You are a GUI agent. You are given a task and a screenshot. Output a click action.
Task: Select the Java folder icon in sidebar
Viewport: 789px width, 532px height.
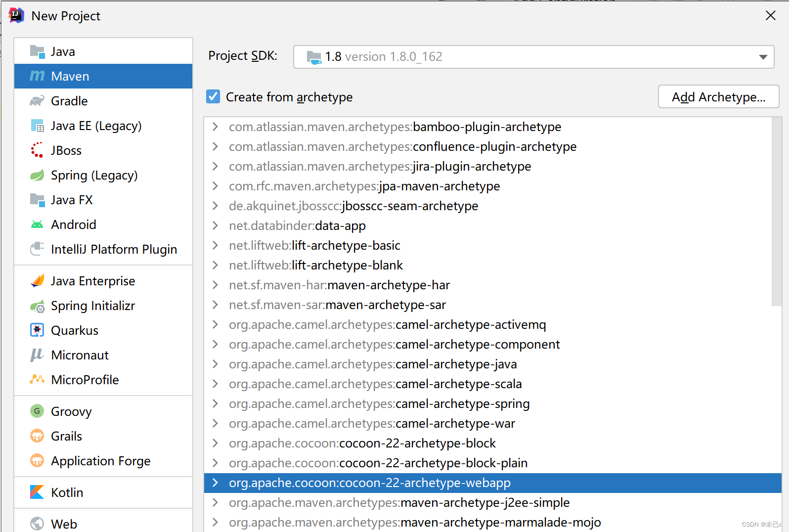(37, 51)
